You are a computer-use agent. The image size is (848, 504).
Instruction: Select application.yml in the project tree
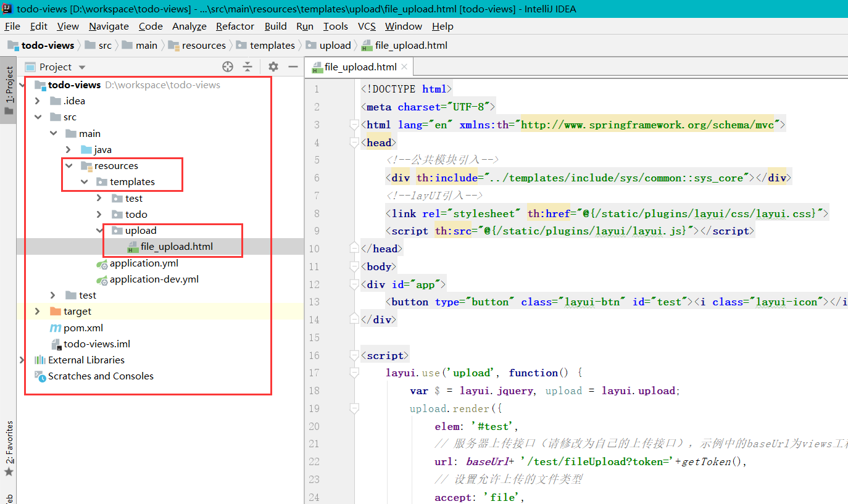tap(144, 263)
